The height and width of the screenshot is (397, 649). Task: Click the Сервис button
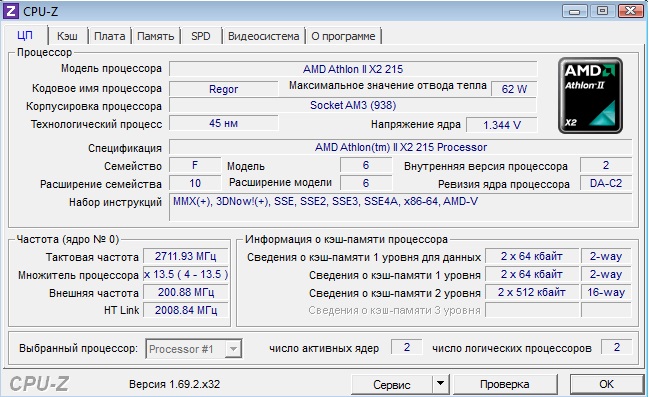[392, 385]
